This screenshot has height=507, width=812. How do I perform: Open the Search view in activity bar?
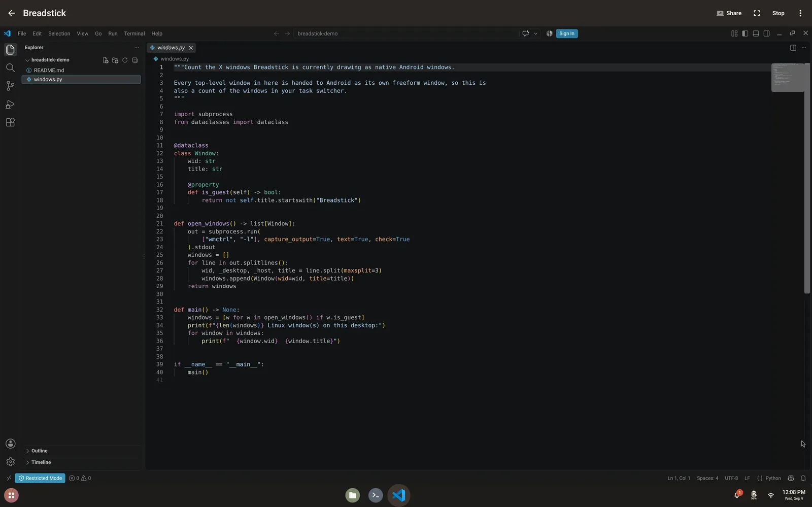tap(10, 67)
